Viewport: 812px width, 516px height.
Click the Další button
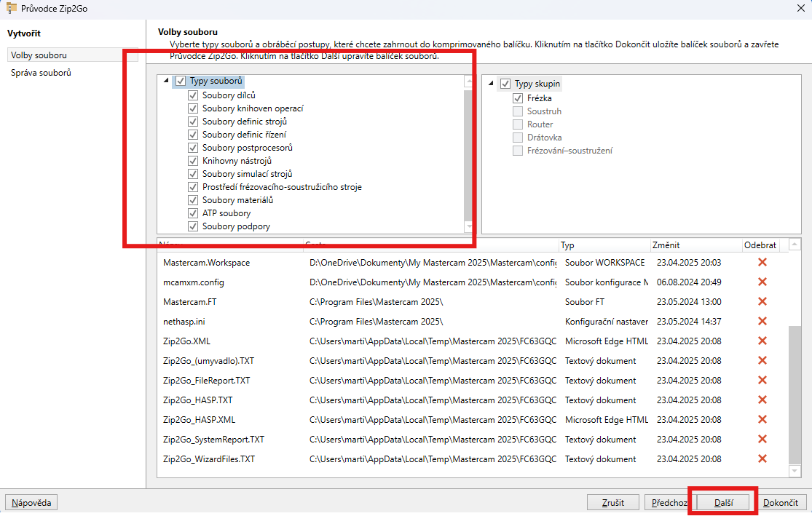[723, 502]
